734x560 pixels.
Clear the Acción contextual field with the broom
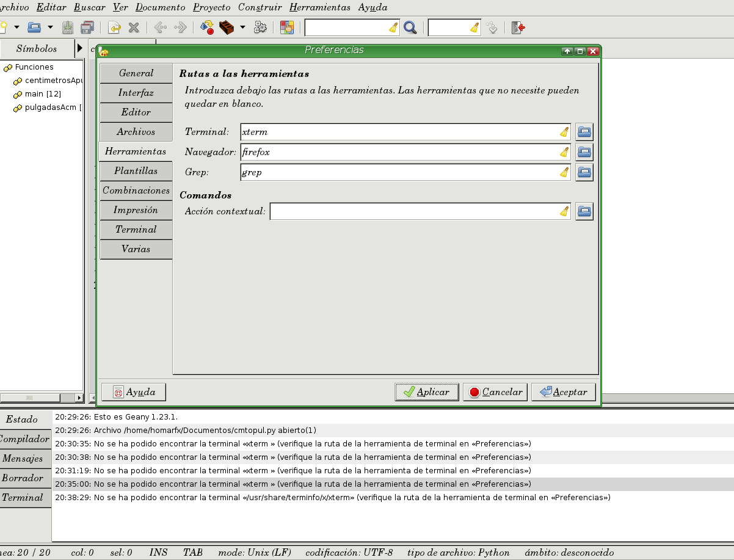coord(564,211)
